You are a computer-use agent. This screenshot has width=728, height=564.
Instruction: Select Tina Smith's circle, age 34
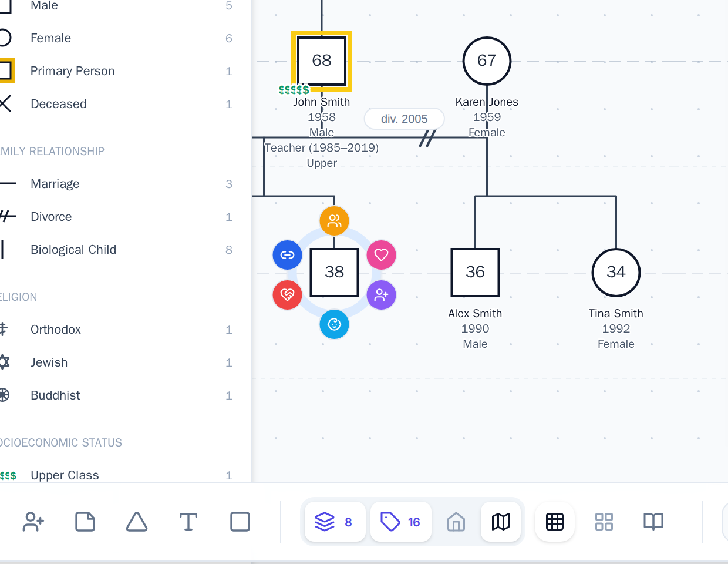pos(616,273)
